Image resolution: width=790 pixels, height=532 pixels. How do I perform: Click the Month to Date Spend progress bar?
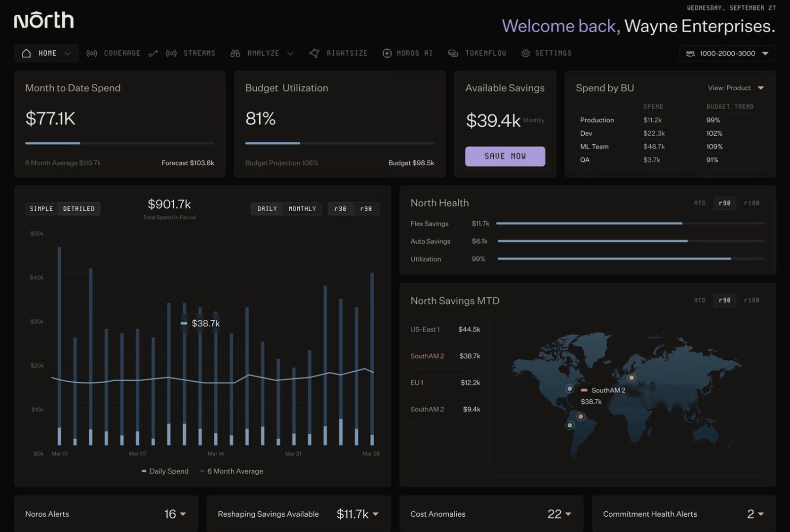pyautogui.click(x=119, y=144)
